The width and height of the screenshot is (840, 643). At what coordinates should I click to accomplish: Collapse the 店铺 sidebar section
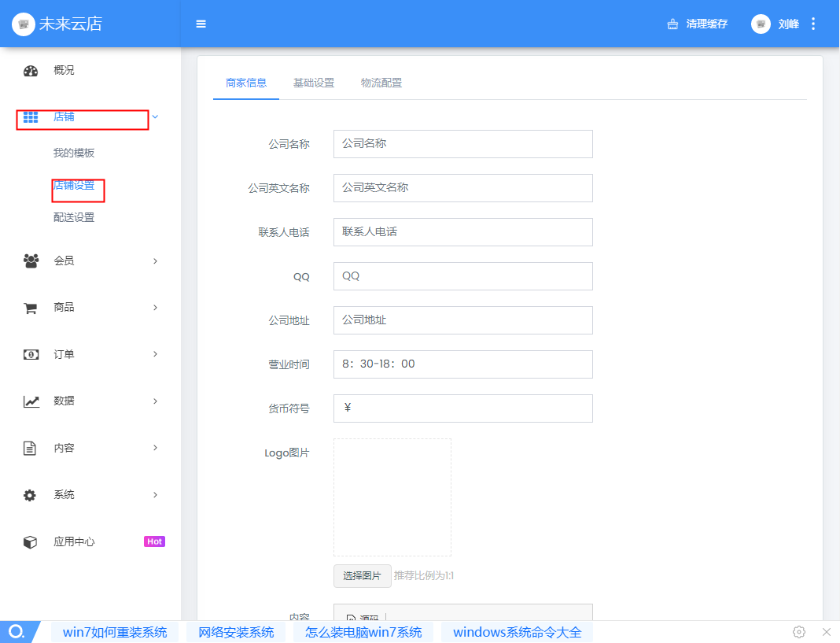coord(155,117)
